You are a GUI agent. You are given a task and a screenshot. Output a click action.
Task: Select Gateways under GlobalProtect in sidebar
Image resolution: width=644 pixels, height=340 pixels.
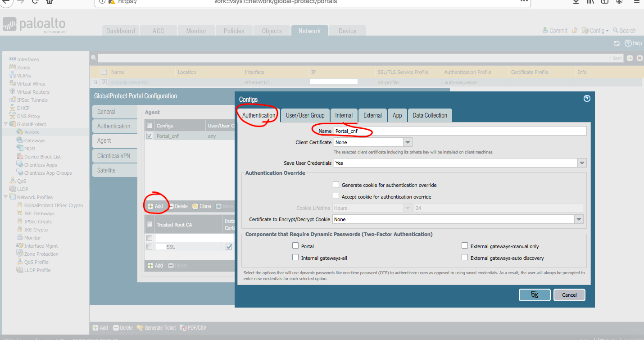pyautogui.click(x=35, y=141)
